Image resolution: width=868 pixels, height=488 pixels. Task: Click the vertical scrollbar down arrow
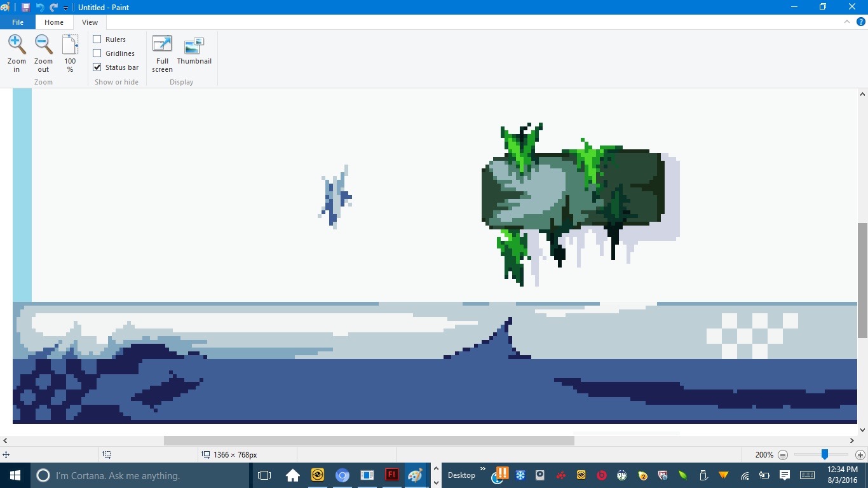point(862,430)
